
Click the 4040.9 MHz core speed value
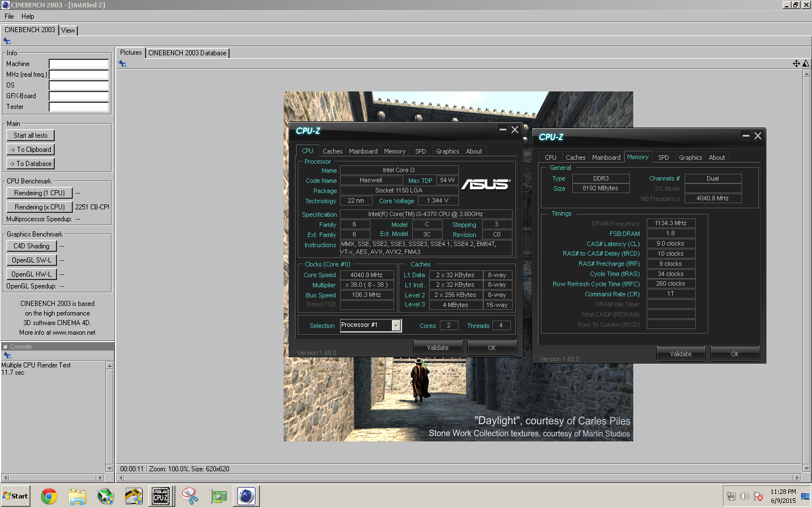click(x=367, y=275)
